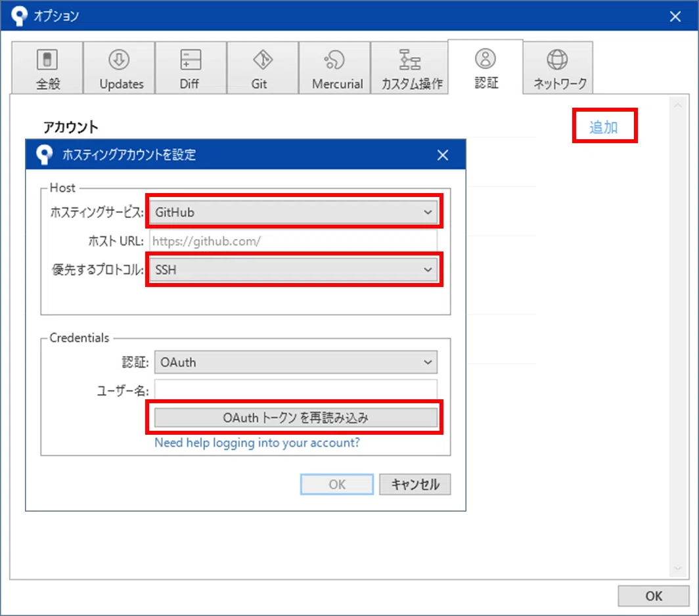Switch to the Updates tab

[120, 68]
